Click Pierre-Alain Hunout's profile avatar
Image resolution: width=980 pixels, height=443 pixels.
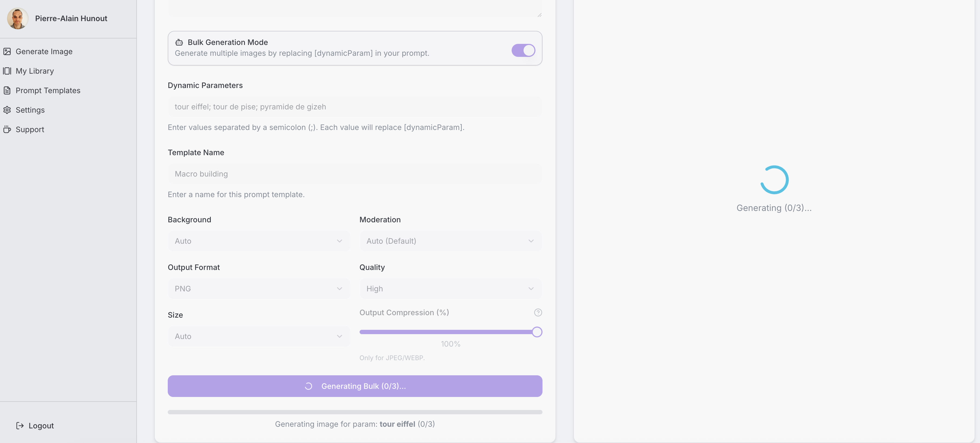pyautogui.click(x=18, y=18)
